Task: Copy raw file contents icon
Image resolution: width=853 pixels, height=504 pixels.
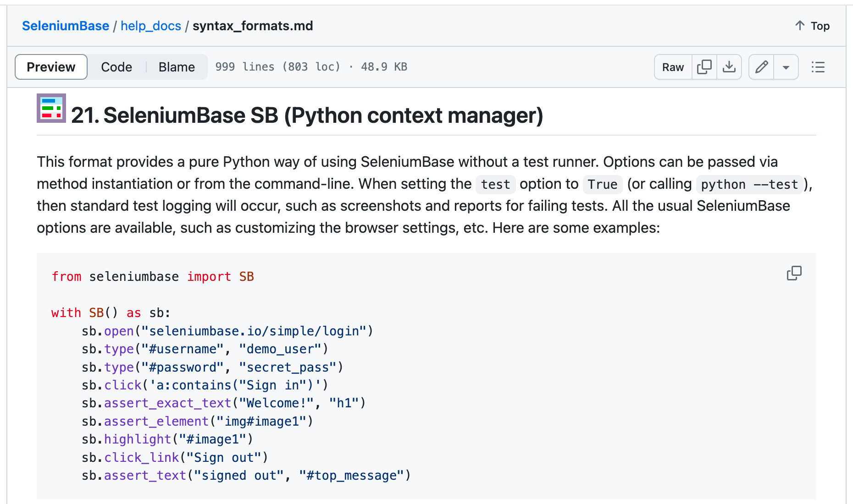Action: [704, 67]
